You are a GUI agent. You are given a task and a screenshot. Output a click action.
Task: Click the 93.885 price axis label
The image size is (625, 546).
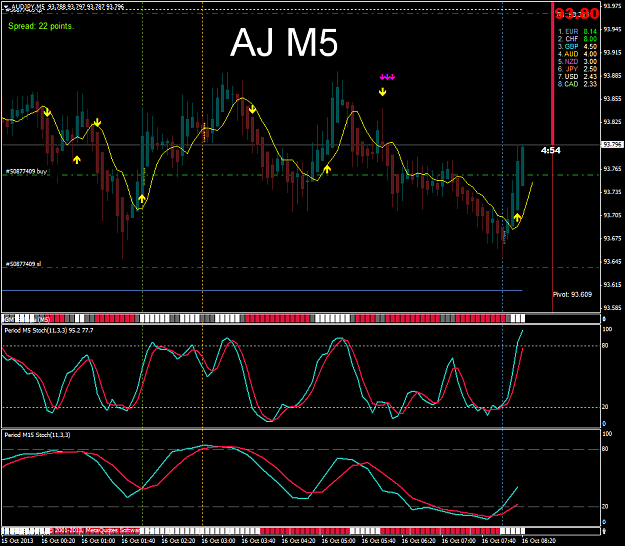tap(612, 76)
